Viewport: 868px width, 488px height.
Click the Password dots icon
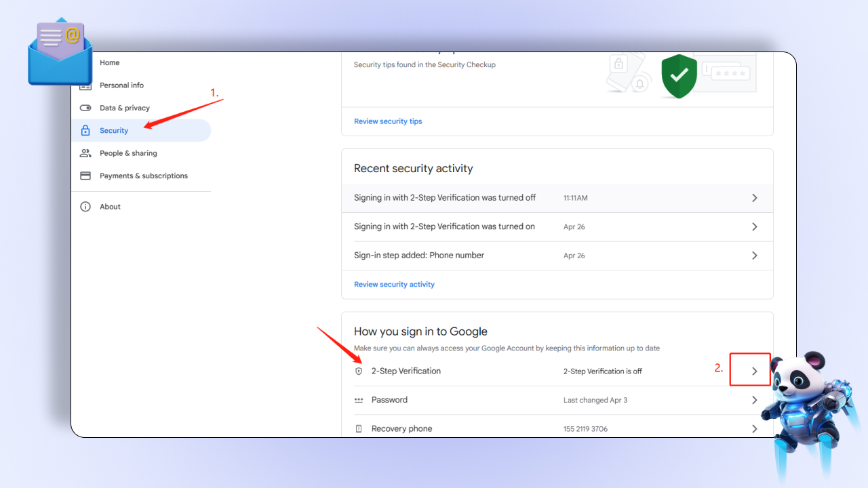(x=359, y=400)
